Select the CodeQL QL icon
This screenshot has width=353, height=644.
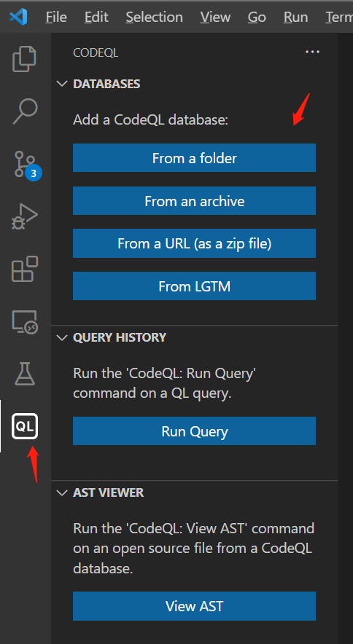coord(25,426)
